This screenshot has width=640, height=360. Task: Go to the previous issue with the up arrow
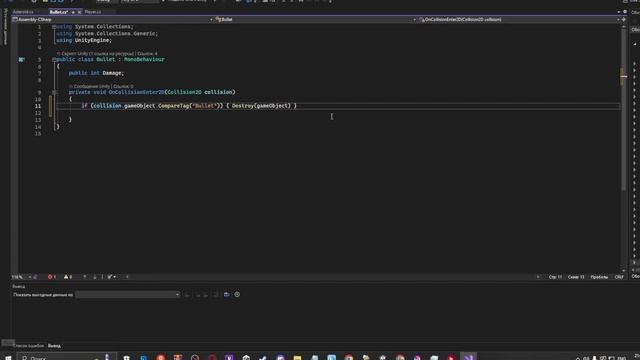point(85,277)
